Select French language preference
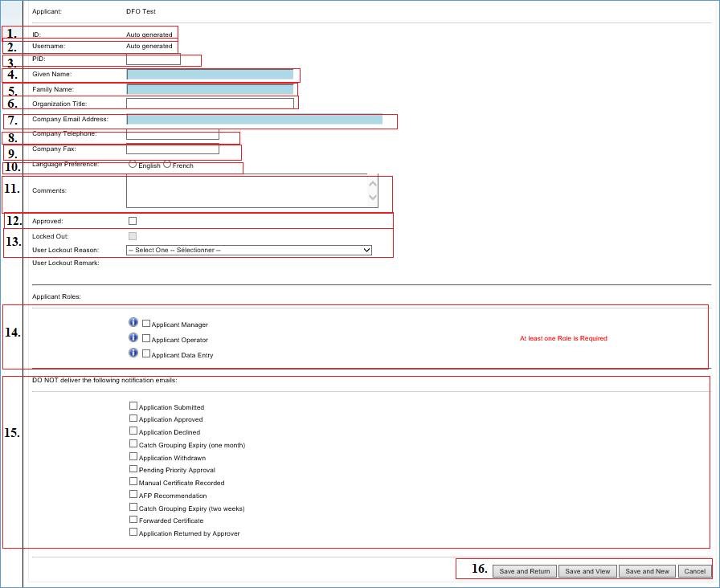 (x=167, y=165)
